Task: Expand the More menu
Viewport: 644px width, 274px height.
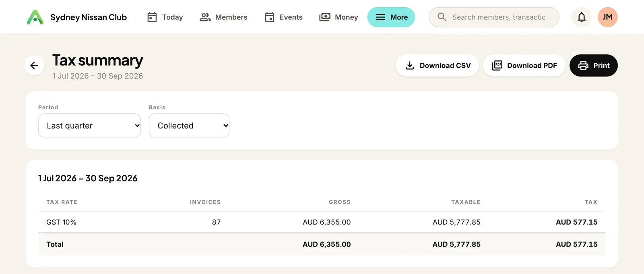Action: click(x=391, y=17)
